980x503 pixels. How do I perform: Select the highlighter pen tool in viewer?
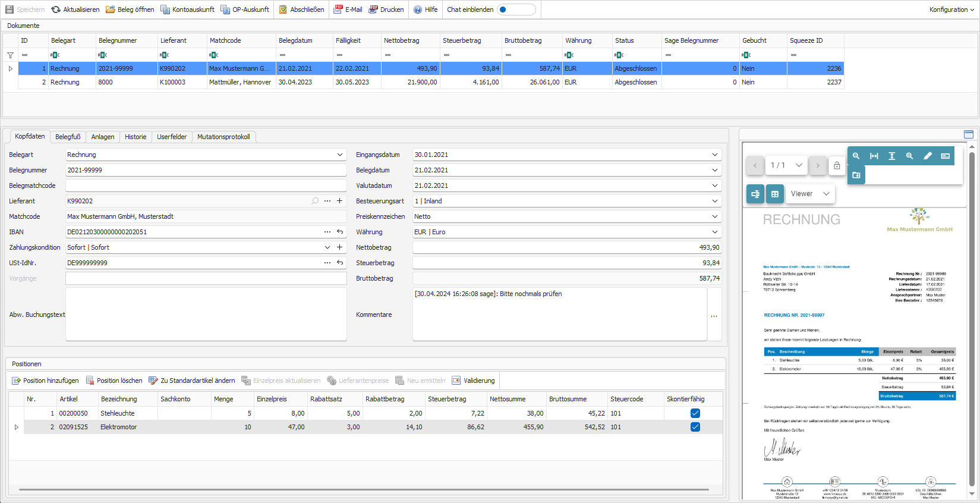927,156
